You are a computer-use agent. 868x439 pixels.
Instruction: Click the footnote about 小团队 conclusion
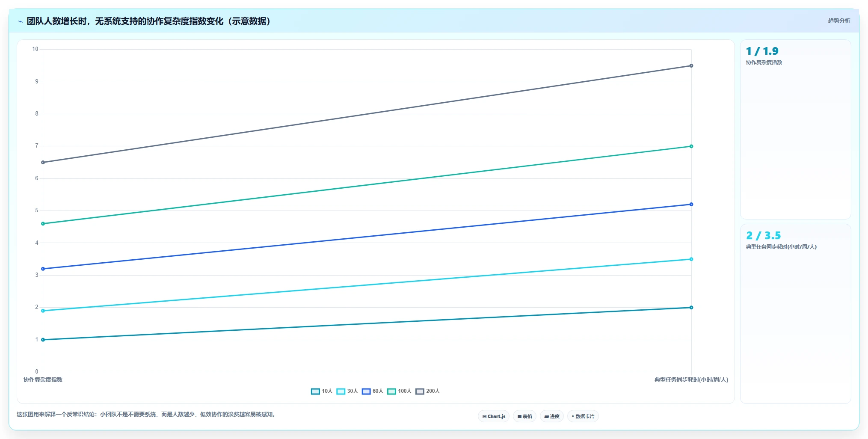point(147,414)
